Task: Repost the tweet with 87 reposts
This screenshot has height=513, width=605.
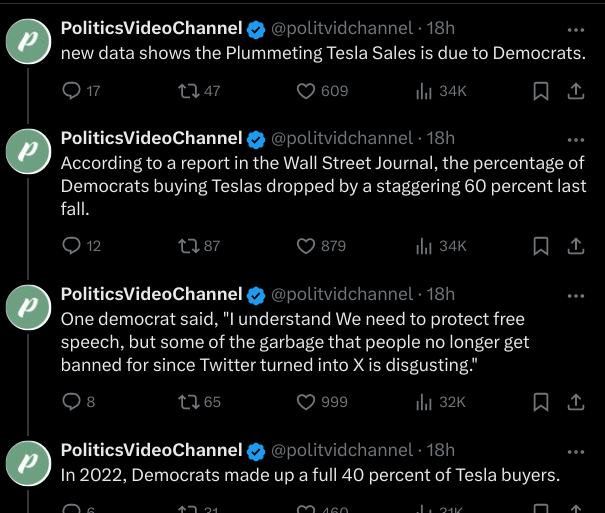Action: click(x=199, y=246)
